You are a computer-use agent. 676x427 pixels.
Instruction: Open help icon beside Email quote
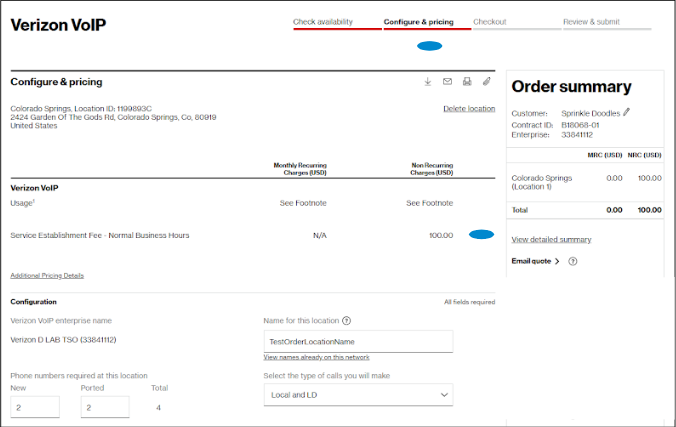(573, 261)
